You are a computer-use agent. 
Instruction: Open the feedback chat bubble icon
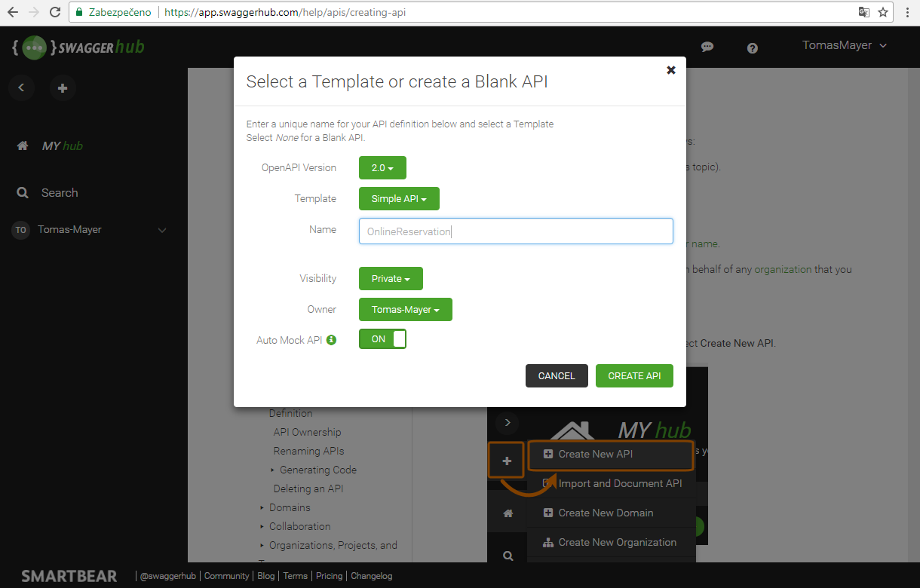tap(707, 47)
